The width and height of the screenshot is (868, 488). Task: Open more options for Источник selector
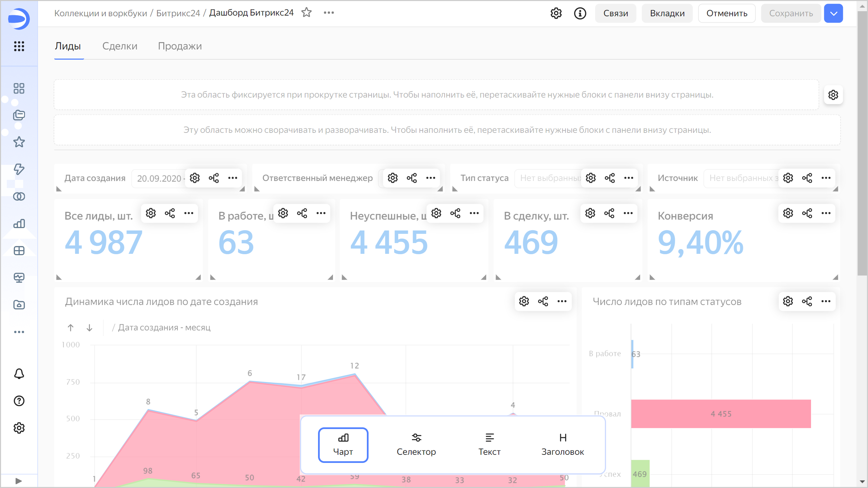click(826, 178)
